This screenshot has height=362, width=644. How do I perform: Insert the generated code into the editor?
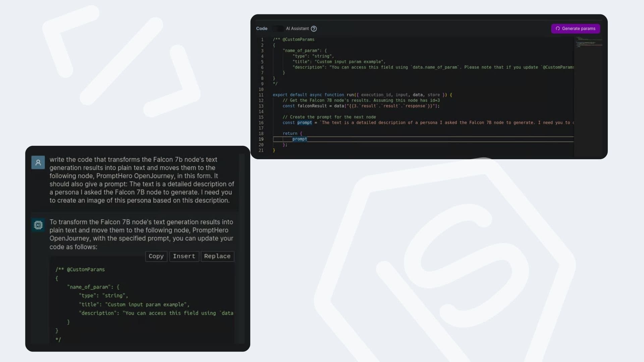184,256
